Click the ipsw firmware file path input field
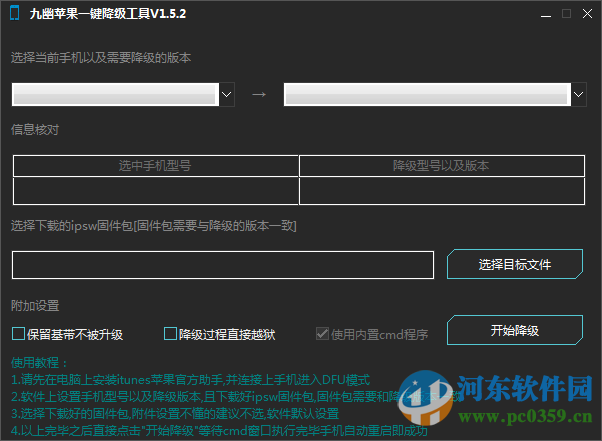 click(223, 265)
